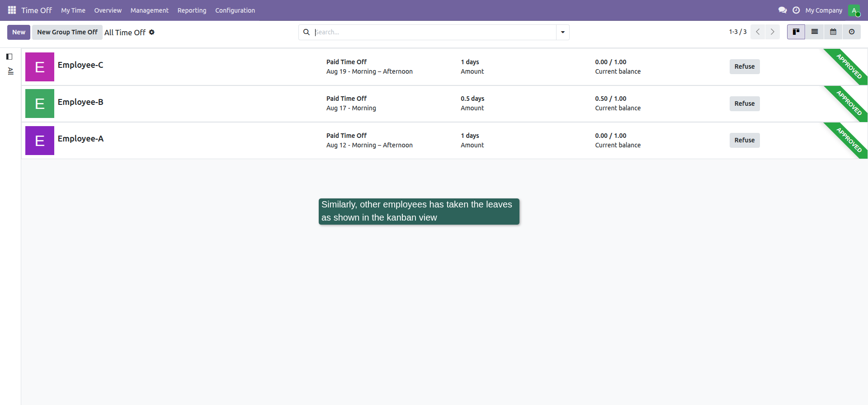Viewport: 868px width, 405px height.
Task: Click the search magnifier icon
Action: point(307,32)
